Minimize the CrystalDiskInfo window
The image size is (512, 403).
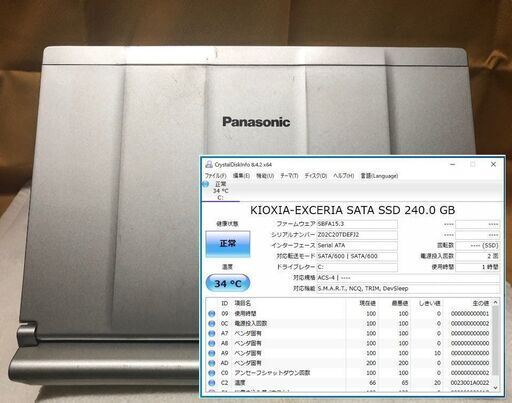[x=452, y=164]
